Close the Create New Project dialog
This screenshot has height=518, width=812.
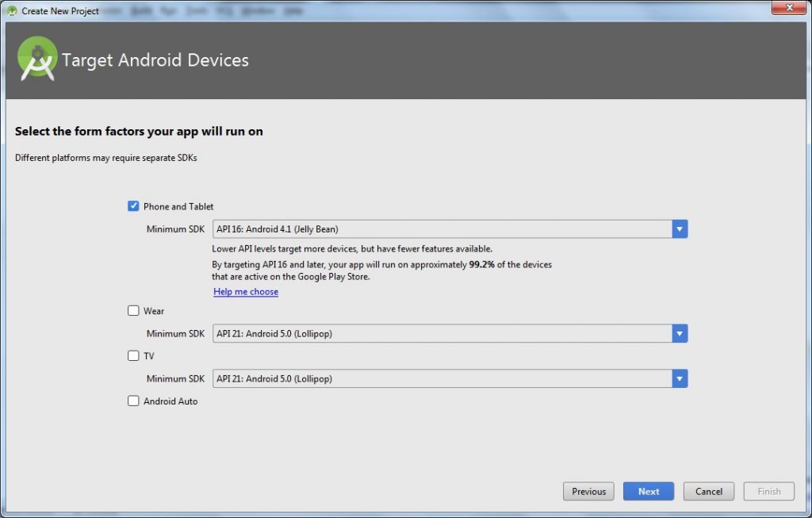(788, 8)
